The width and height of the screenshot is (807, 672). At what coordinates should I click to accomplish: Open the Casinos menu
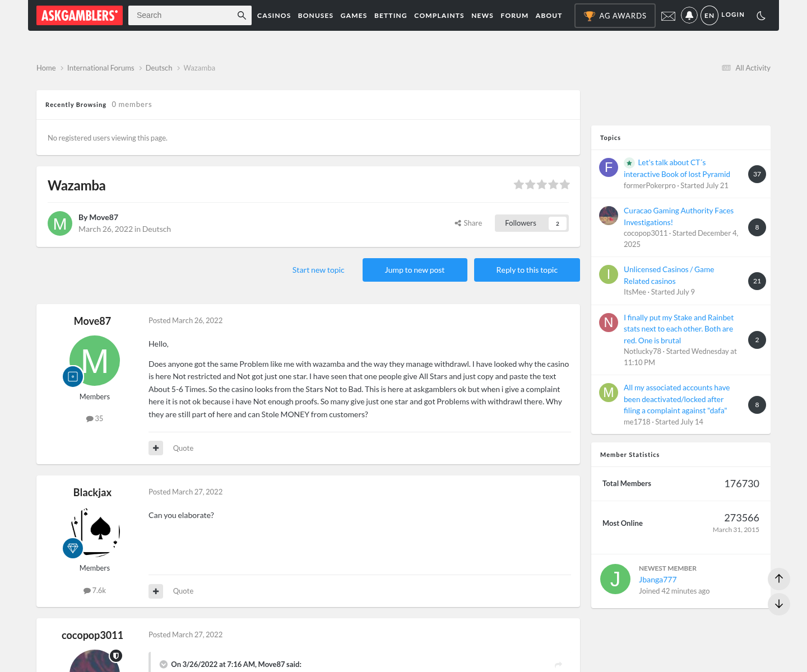click(x=274, y=16)
